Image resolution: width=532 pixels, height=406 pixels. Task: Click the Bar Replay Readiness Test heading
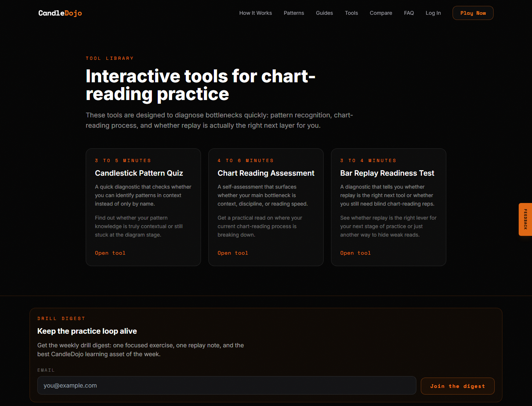tap(387, 173)
